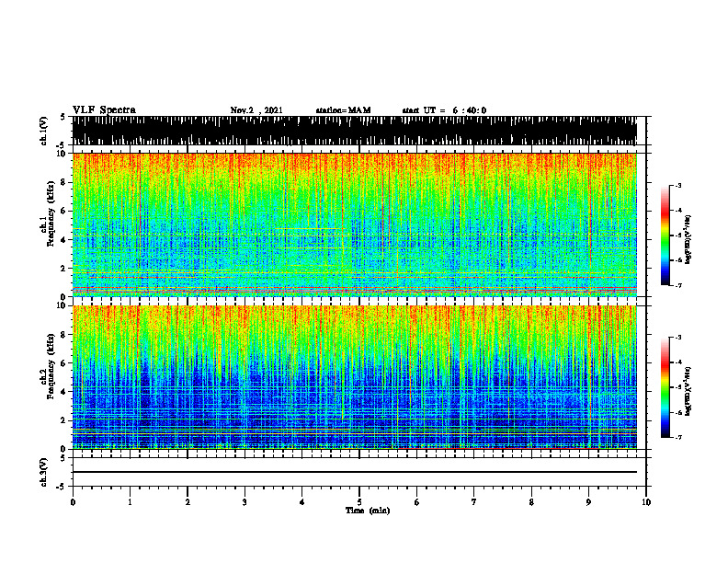The width and height of the screenshot is (728, 563).
Task: Click time-axis tick label '8'
Action: pos(531,502)
